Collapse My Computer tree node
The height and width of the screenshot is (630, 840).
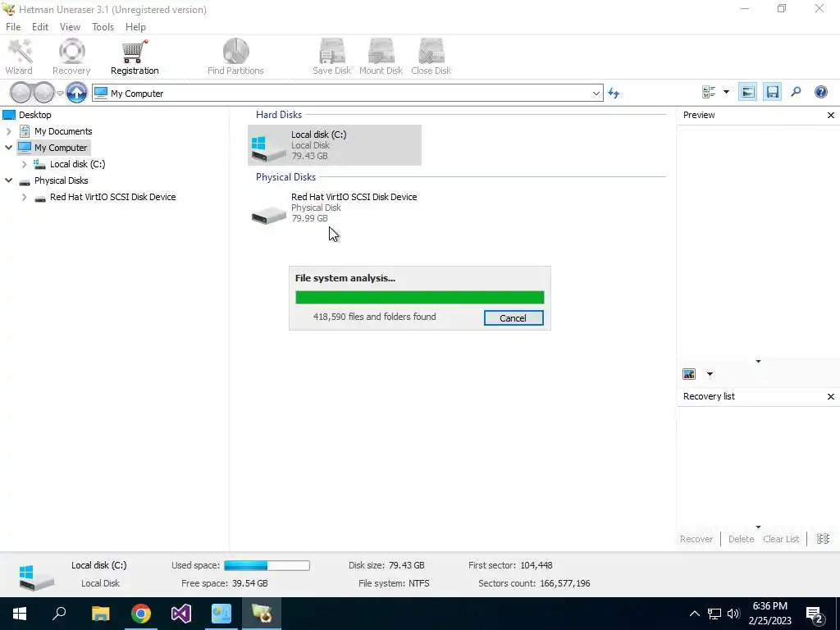8,148
